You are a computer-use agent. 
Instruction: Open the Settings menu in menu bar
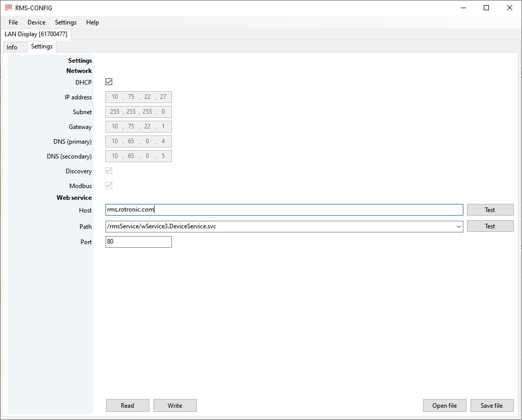click(x=66, y=22)
